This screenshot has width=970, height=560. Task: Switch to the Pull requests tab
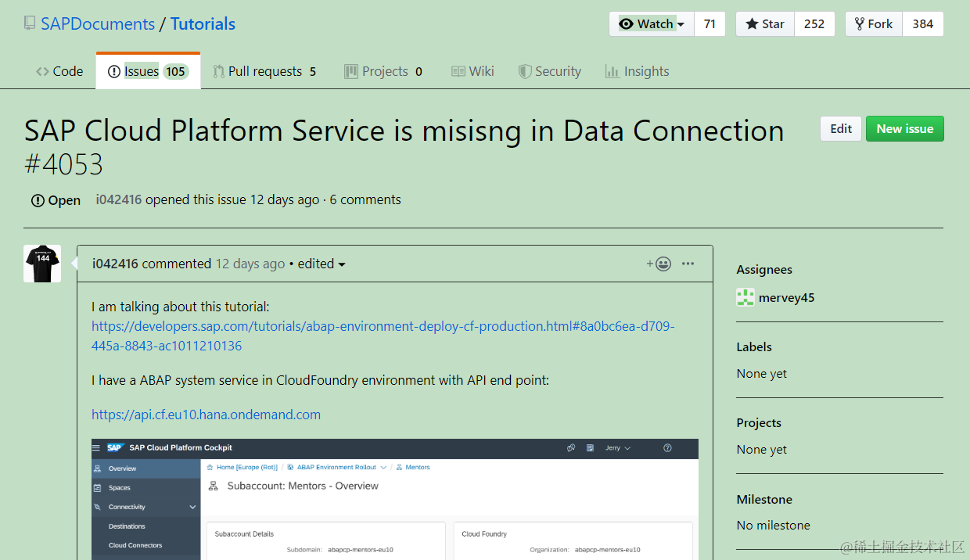tap(264, 71)
